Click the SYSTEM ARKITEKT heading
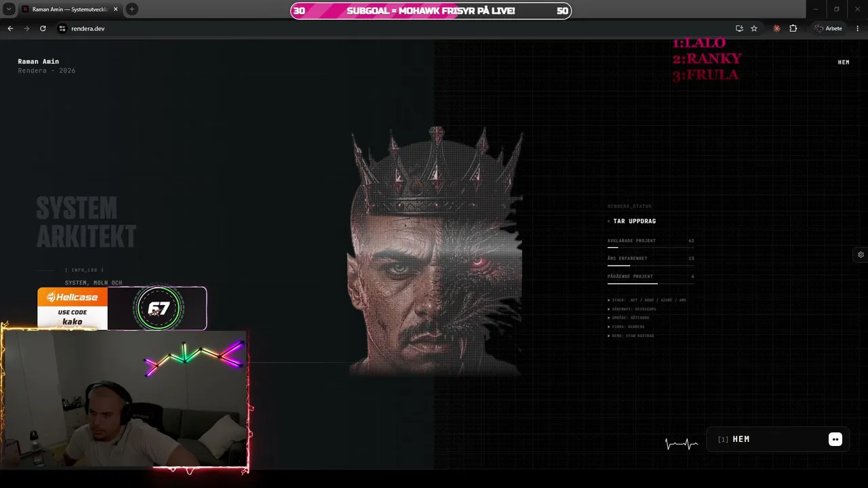Screen dimensions: 868x488 (86, 222)
